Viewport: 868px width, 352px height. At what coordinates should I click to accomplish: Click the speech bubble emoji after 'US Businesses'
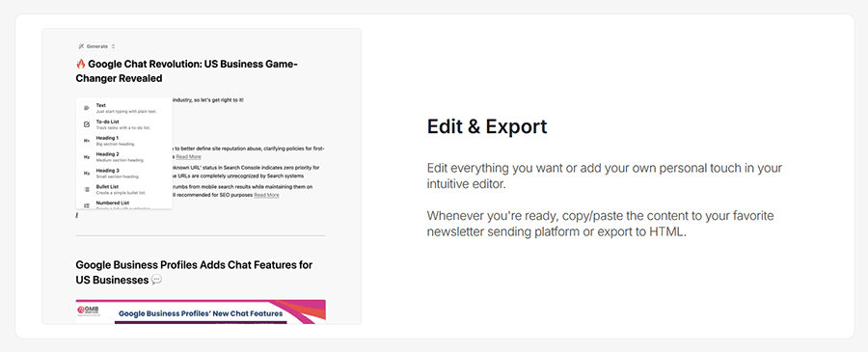point(156,280)
